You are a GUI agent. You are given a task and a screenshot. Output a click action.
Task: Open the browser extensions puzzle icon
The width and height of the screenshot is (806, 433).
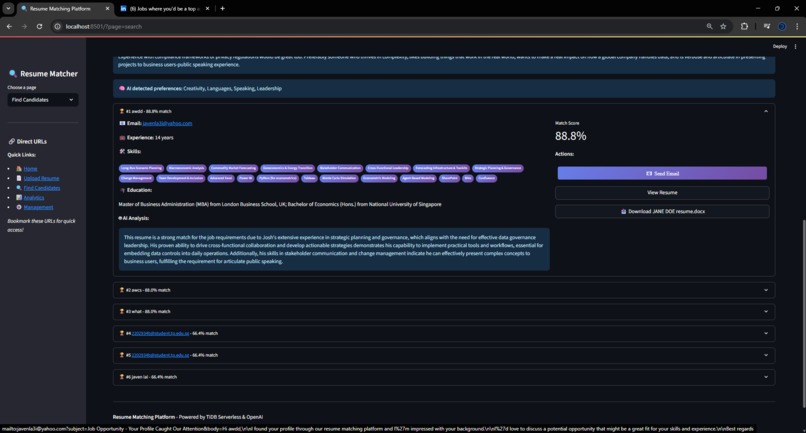click(744, 26)
